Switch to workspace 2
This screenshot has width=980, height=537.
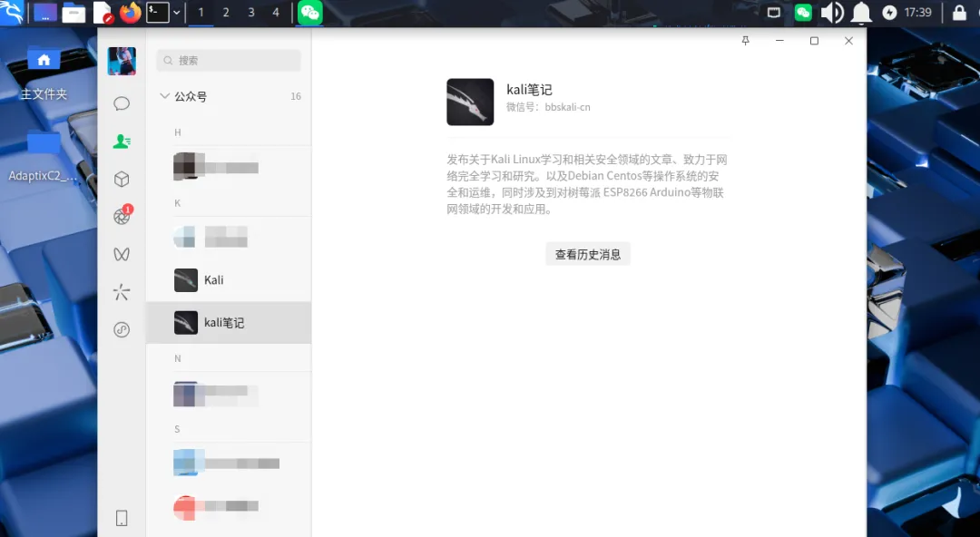click(226, 13)
